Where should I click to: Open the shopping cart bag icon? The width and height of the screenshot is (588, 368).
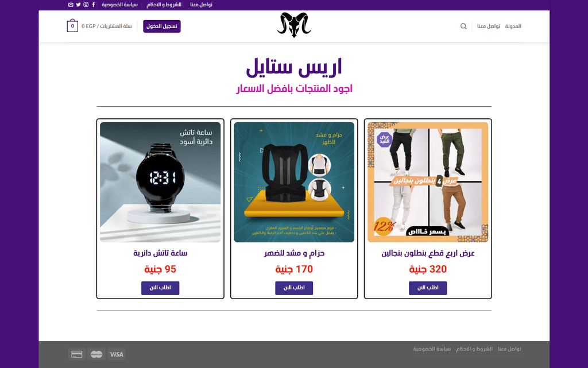click(72, 26)
